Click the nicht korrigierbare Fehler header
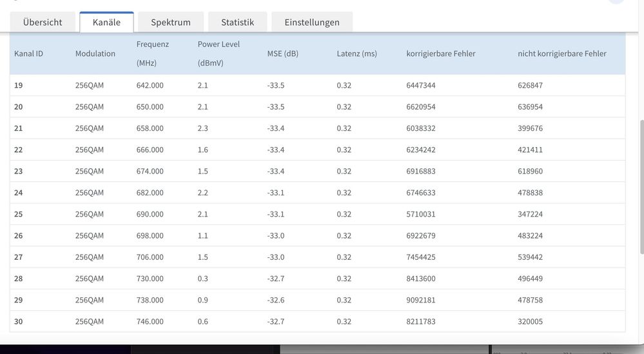 click(x=561, y=54)
